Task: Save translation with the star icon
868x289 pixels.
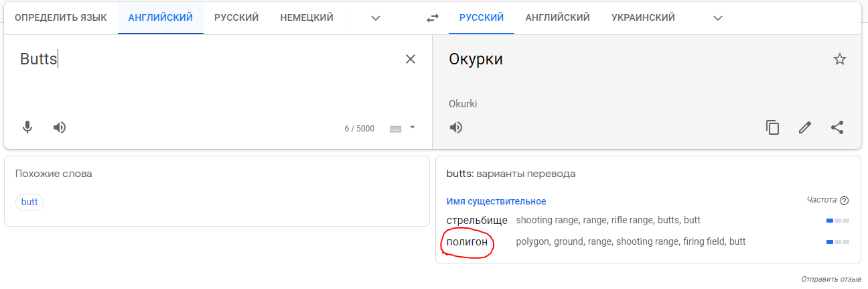Action: 840,59
